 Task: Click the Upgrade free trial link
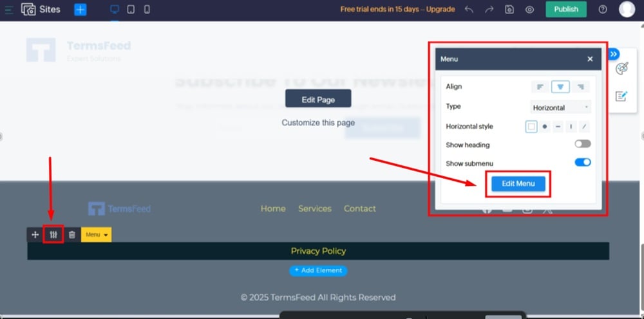pyautogui.click(x=440, y=9)
